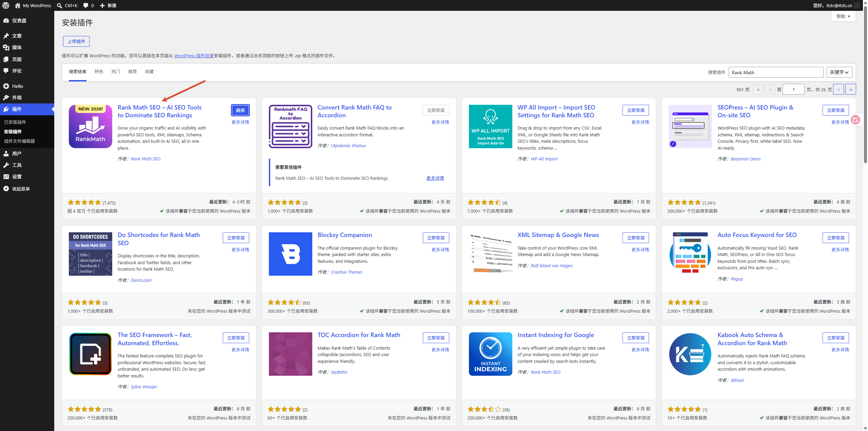868x431 pixels.
Task: Go to next results page
Action: click(839, 90)
